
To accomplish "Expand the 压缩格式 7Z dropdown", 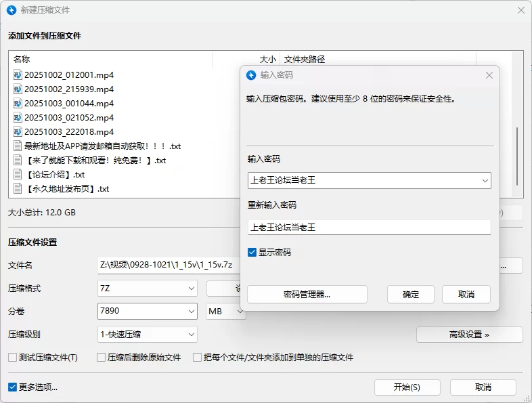I will tap(191, 289).
